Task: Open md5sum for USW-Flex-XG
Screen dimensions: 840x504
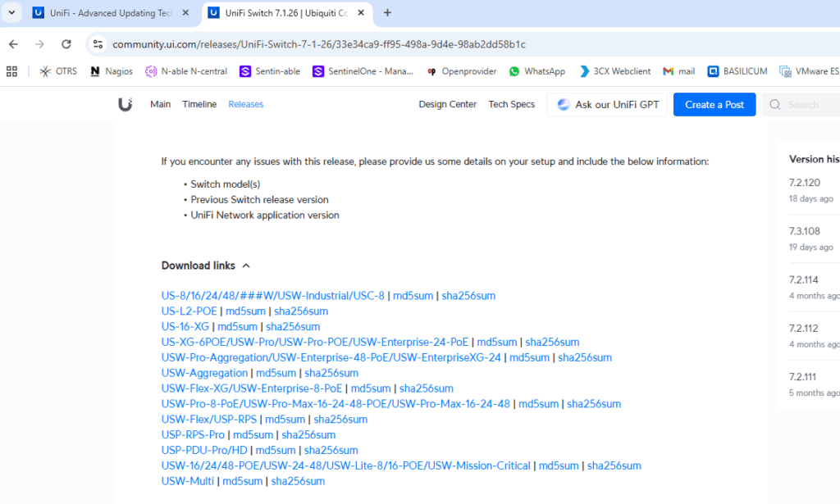Action: tap(371, 388)
